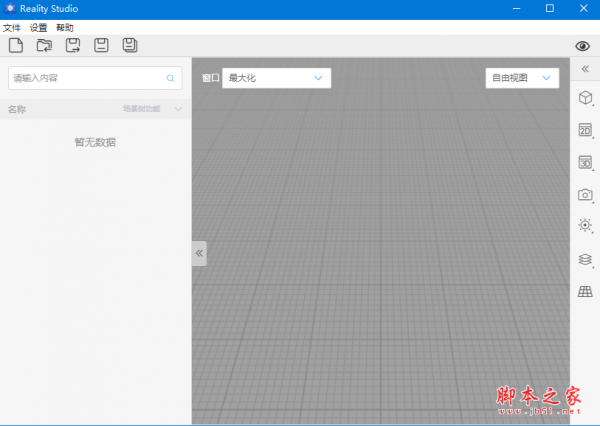The width and height of the screenshot is (600, 426).
Task: Click the save icon in toolbar
Action: click(x=101, y=45)
